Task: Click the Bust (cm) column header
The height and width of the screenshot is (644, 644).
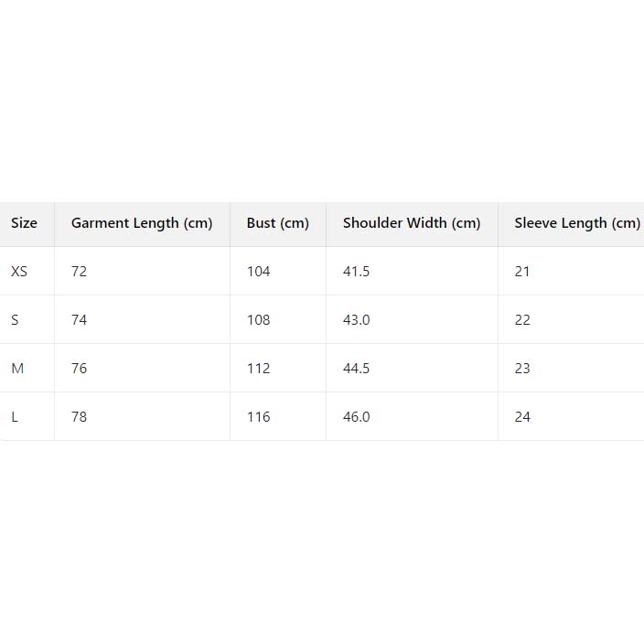Action: (277, 223)
